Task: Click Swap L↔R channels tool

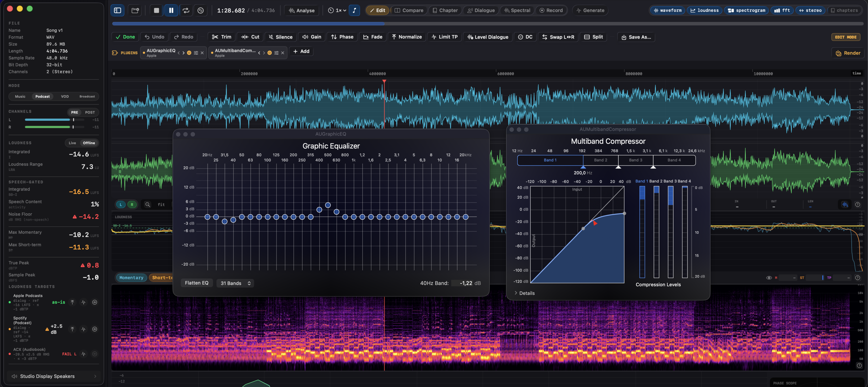Action: click(558, 37)
